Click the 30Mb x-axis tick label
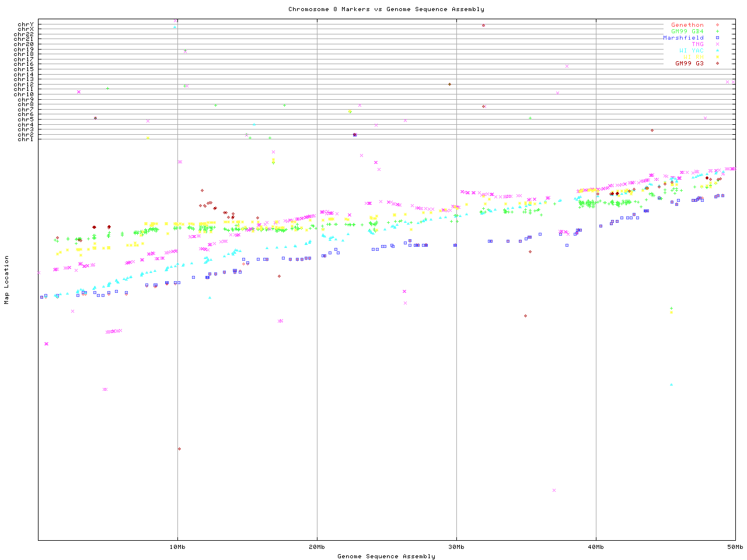 [x=456, y=547]
